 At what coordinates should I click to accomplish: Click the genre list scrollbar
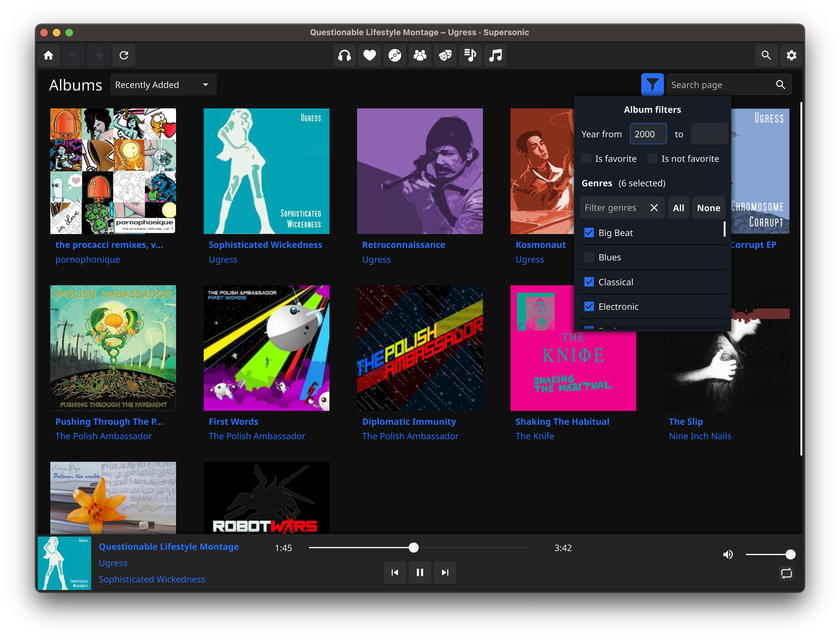click(x=724, y=229)
